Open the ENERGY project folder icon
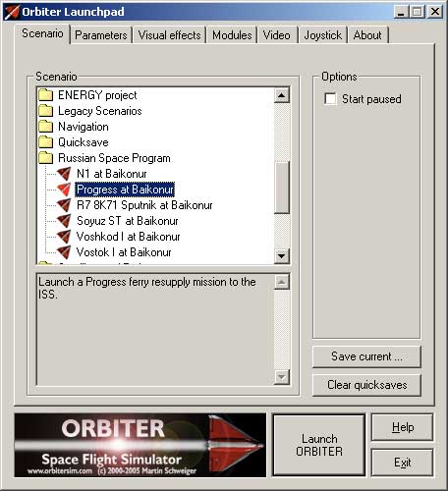448x491 pixels. tap(45, 95)
